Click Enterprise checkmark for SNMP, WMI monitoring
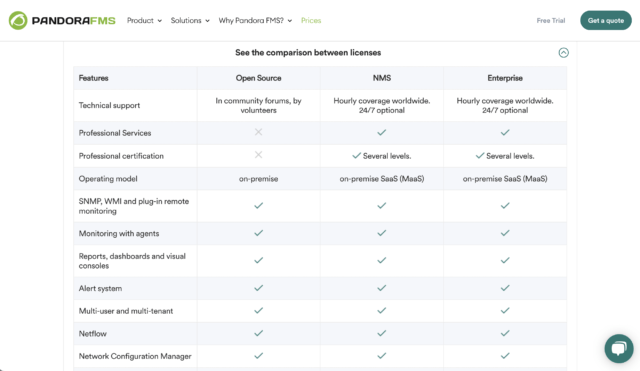 coord(505,205)
